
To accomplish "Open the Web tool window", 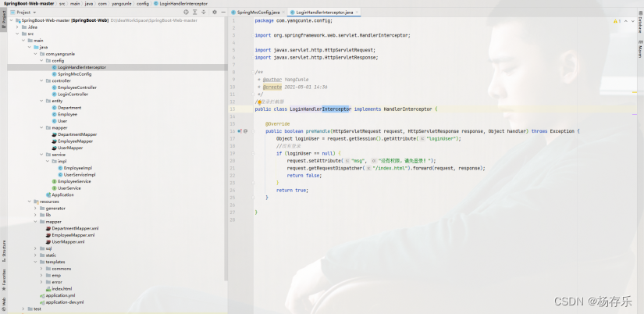I will [x=4, y=303].
